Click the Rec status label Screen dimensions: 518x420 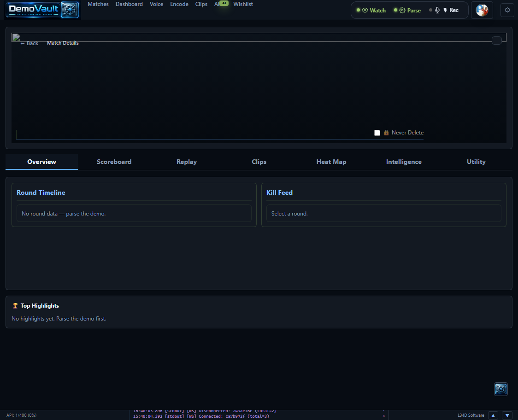coord(454,10)
